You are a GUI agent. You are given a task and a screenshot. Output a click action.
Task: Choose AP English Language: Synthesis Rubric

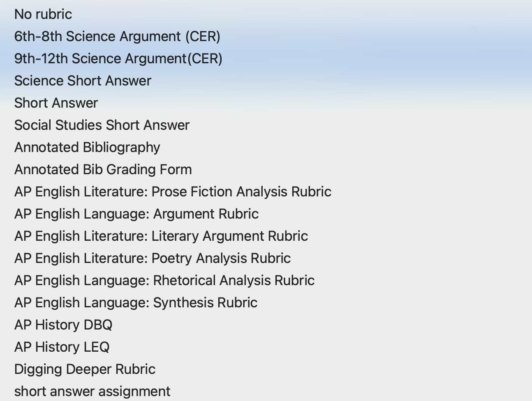[x=136, y=302]
